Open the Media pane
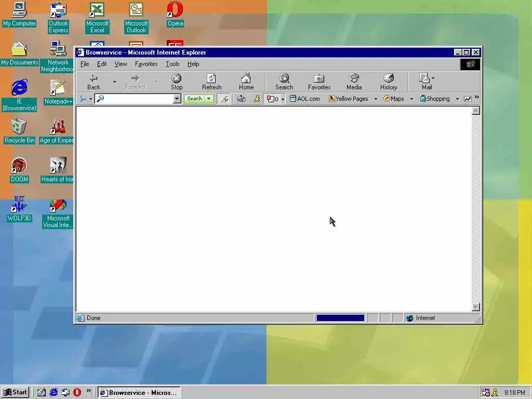The width and height of the screenshot is (532, 399). pyautogui.click(x=354, y=82)
